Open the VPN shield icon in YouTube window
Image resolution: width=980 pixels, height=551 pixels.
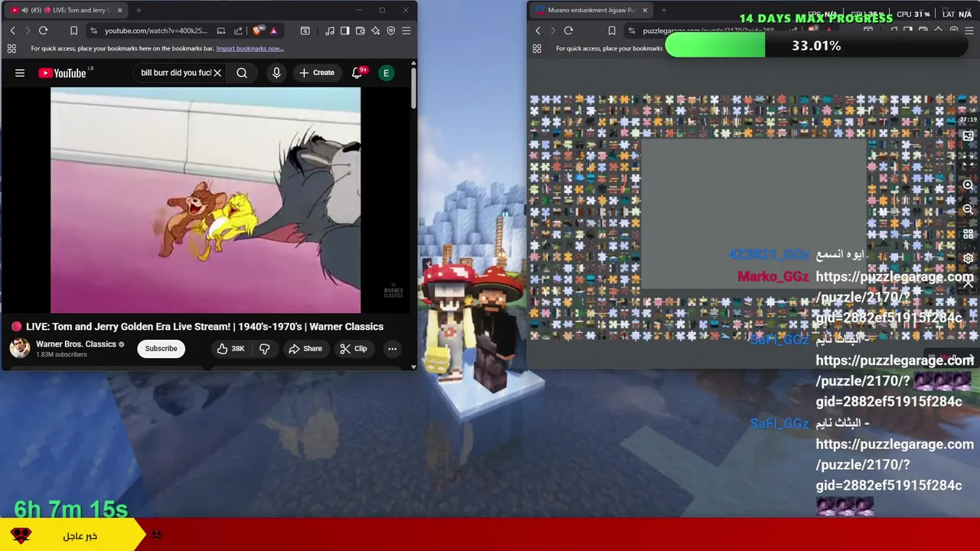pos(390,31)
